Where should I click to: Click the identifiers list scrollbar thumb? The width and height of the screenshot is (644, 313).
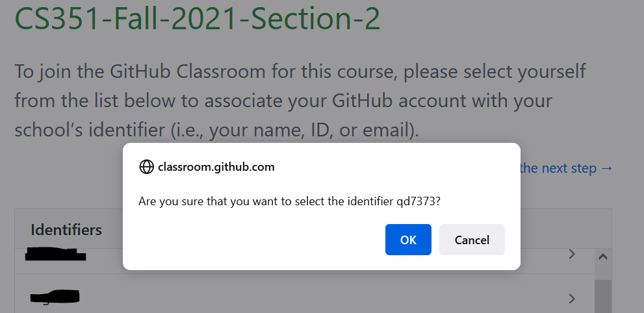(602, 297)
